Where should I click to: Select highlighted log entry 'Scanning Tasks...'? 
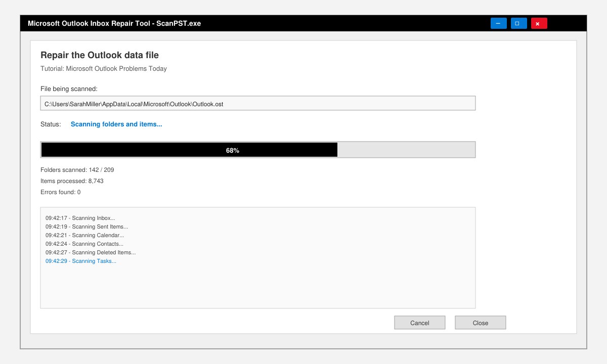click(81, 261)
